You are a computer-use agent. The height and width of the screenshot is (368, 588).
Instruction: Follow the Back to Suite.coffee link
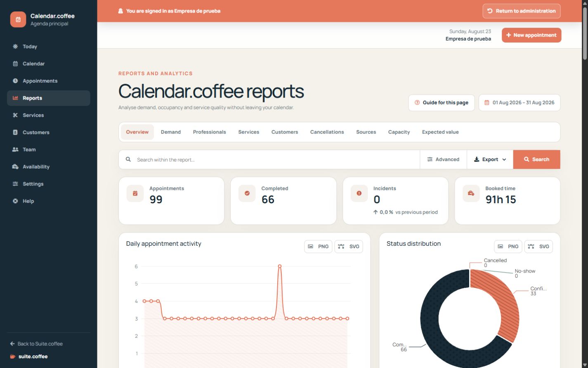[x=36, y=344]
